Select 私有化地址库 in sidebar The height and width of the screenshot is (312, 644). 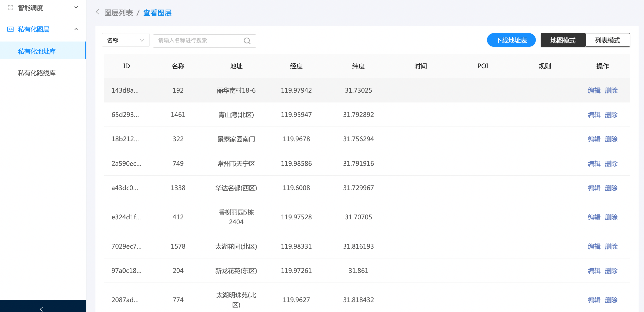point(37,51)
